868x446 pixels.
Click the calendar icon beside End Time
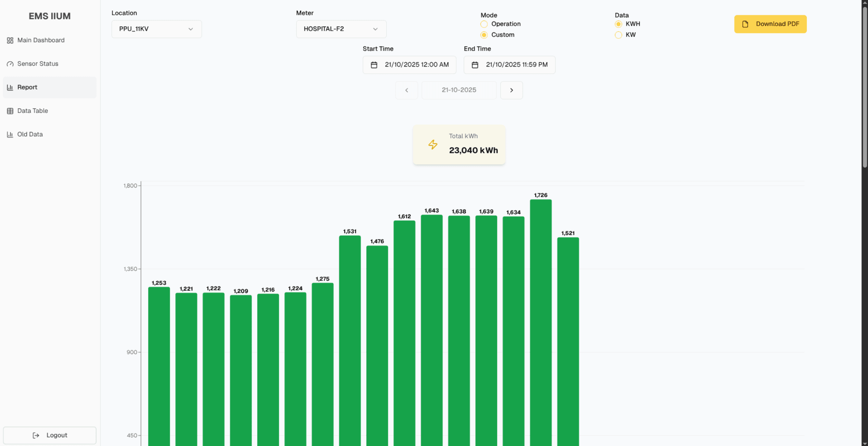pos(475,65)
